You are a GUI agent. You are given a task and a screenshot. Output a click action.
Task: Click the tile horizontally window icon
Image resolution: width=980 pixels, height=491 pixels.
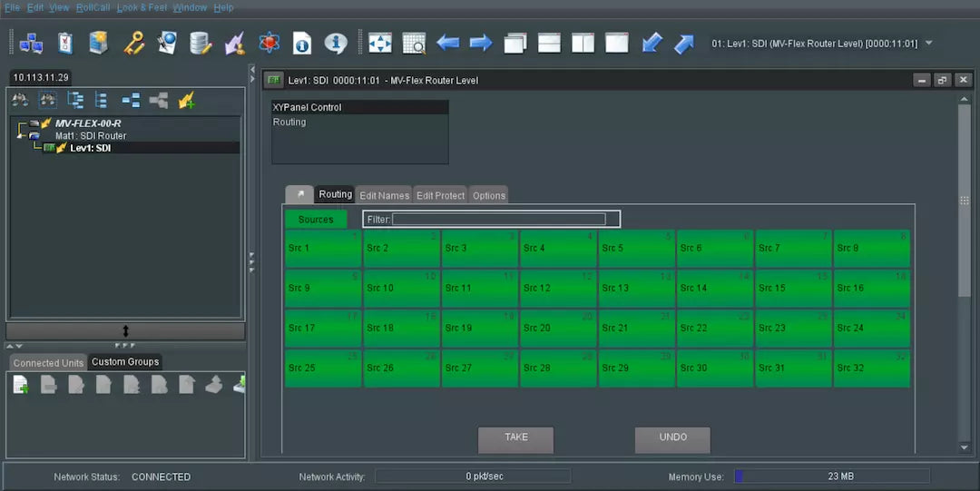[x=549, y=44]
